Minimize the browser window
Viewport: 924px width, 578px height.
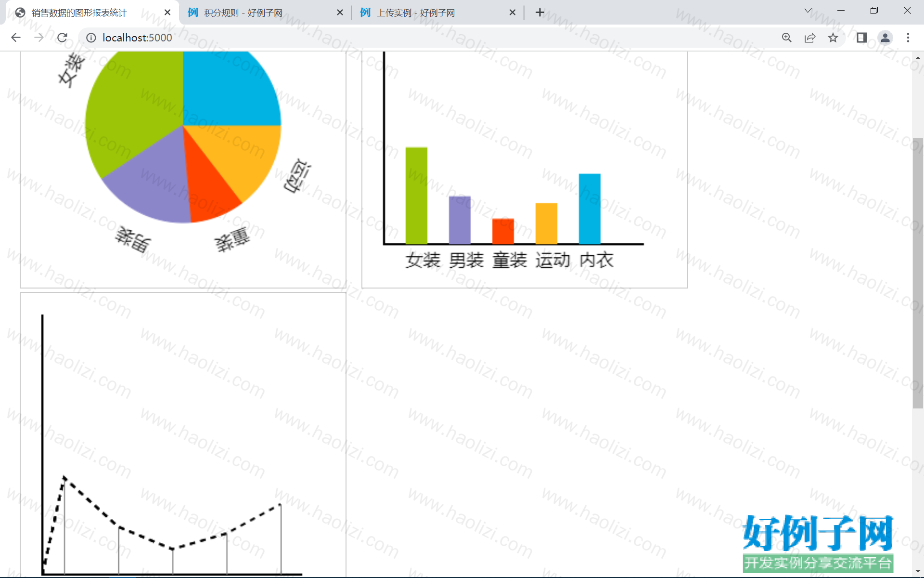[841, 11]
